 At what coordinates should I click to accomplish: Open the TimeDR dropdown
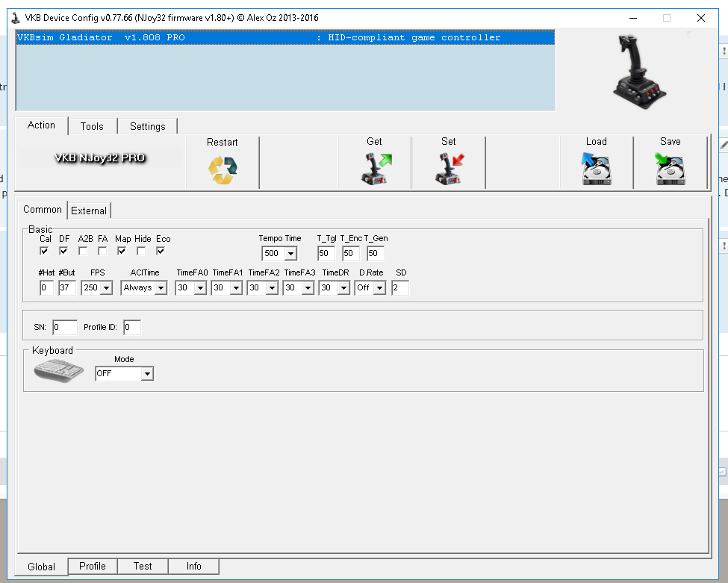point(343,288)
